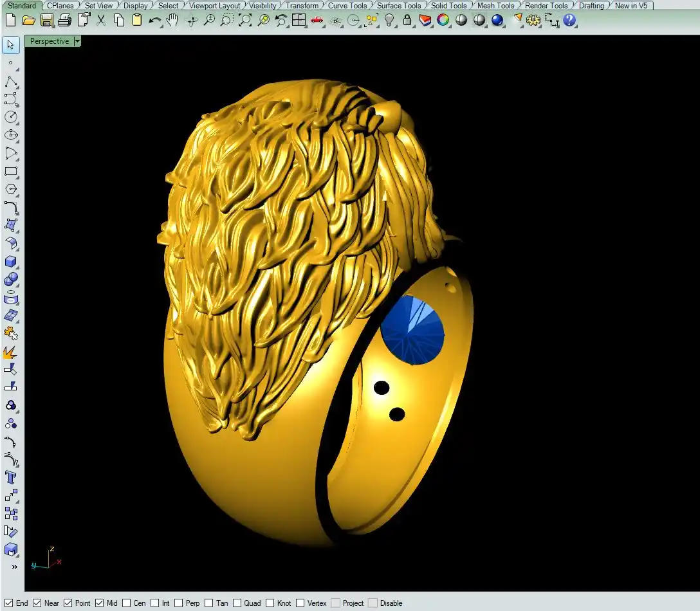Viewport: 700px width, 611px height.
Task: Click the lock objects padlock icon
Action: pyautogui.click(x=407, y=20)
